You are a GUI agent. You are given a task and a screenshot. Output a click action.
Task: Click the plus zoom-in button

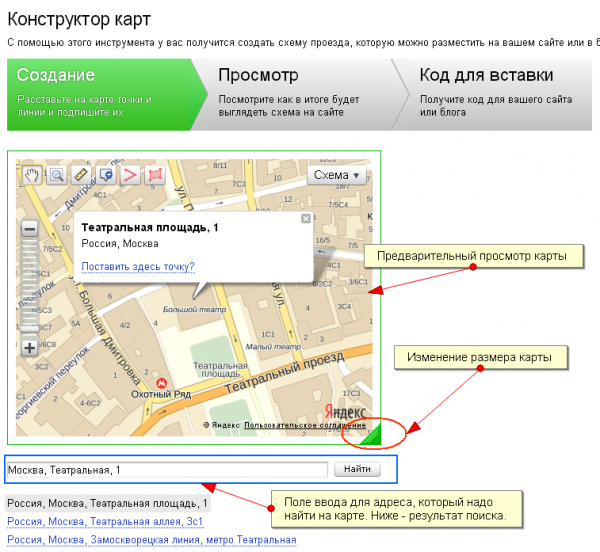29,348
